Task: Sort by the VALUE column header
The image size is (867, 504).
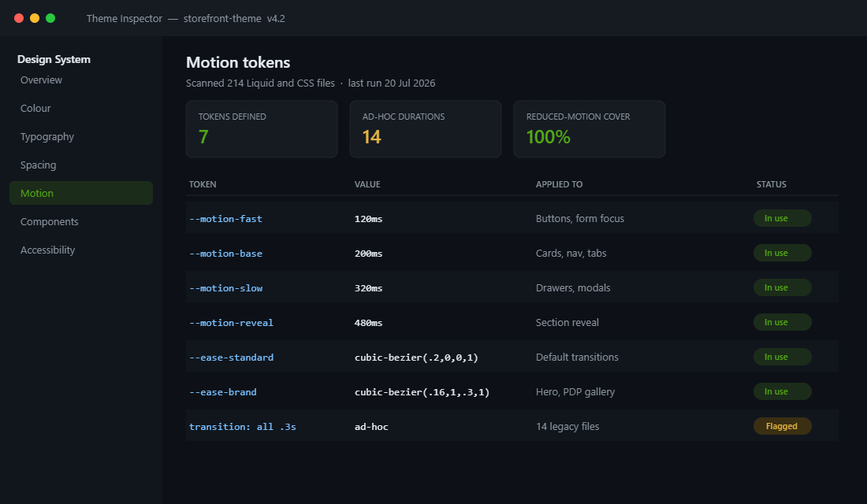Action: coord(367,184)
